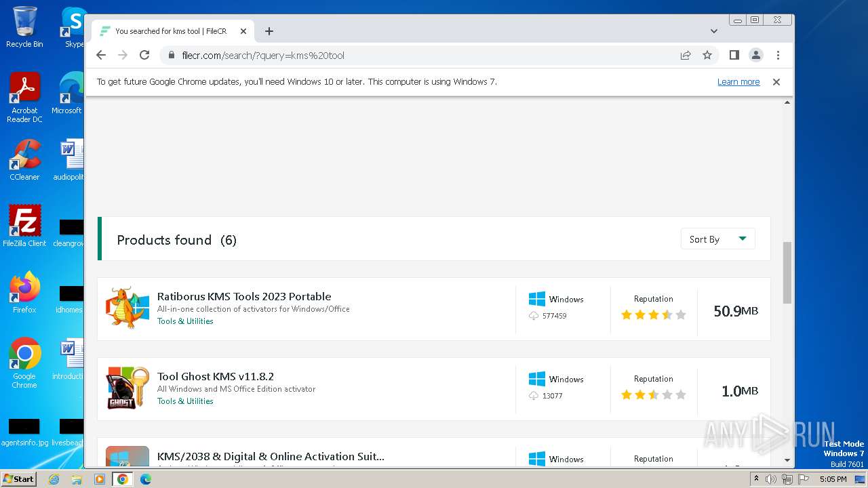Viewport: 868px width, 488px height.
Task: Click the Tool Ghost KMS thumbnail
Action: click(x=127, y=388)
